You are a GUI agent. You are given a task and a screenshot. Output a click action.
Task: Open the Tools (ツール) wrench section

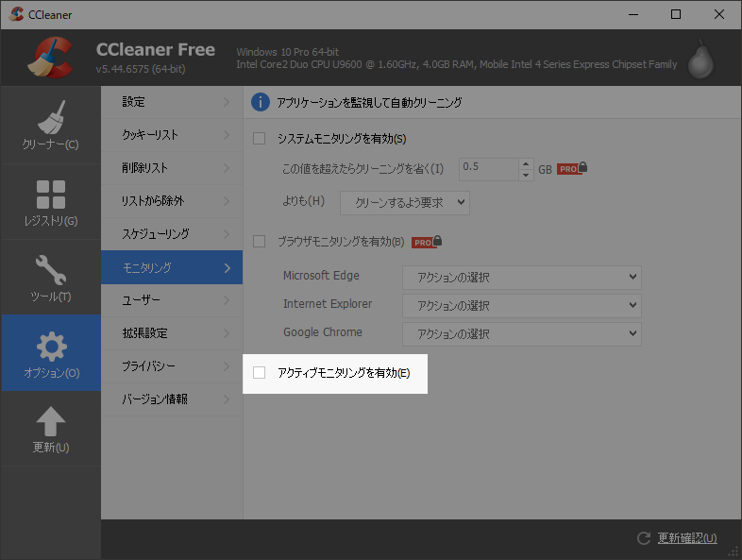coord(51,278)
